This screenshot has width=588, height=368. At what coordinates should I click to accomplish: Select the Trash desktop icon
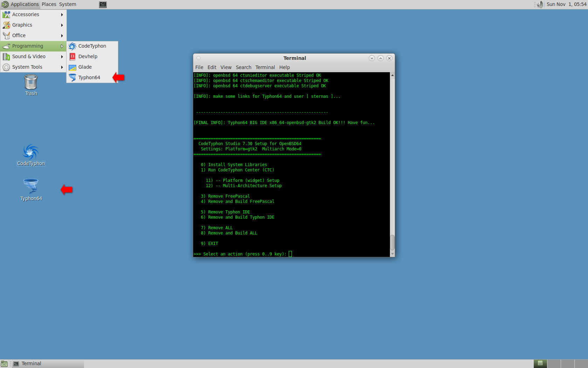[31, 85]
